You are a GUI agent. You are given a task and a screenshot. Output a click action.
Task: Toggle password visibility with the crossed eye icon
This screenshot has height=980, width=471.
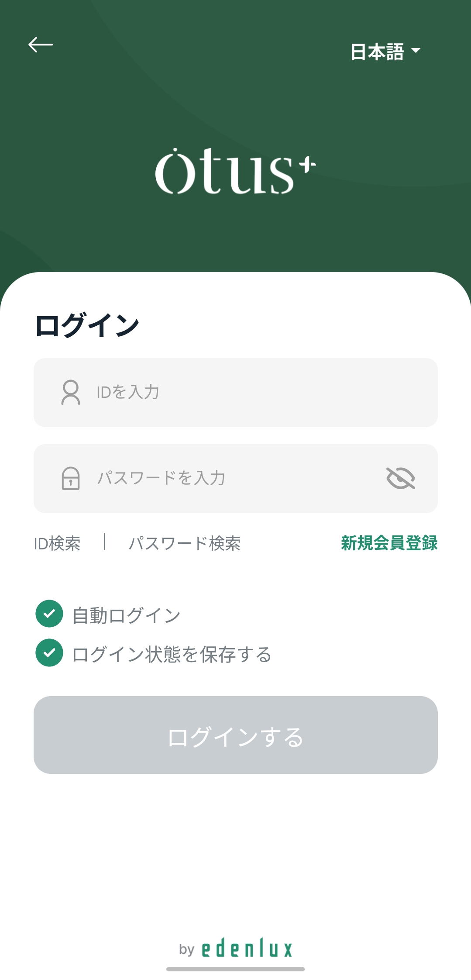tap(401, 478)
